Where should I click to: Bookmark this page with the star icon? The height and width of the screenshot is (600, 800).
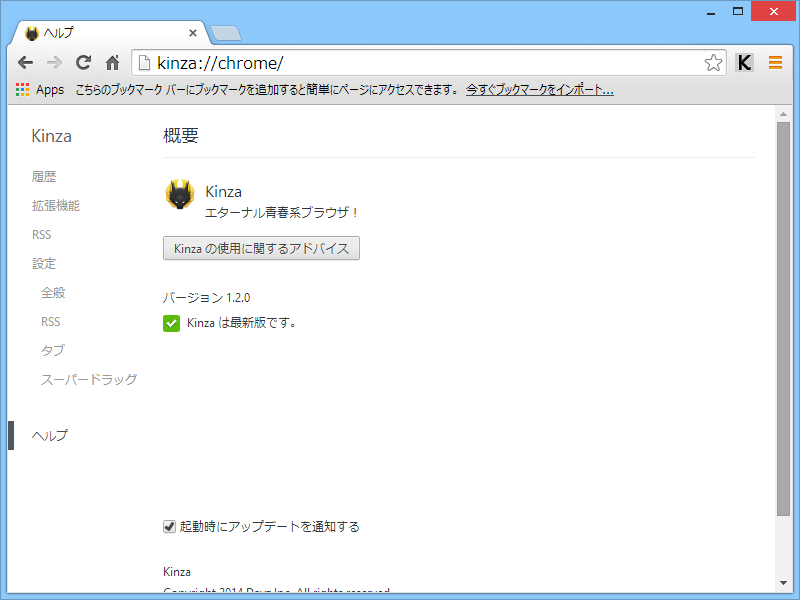[714, 62]
